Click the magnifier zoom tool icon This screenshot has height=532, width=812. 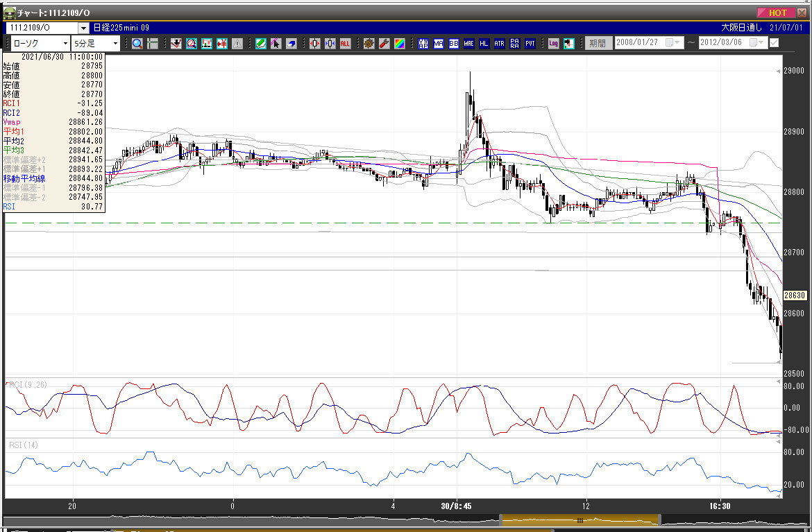[x=137, y=44]
